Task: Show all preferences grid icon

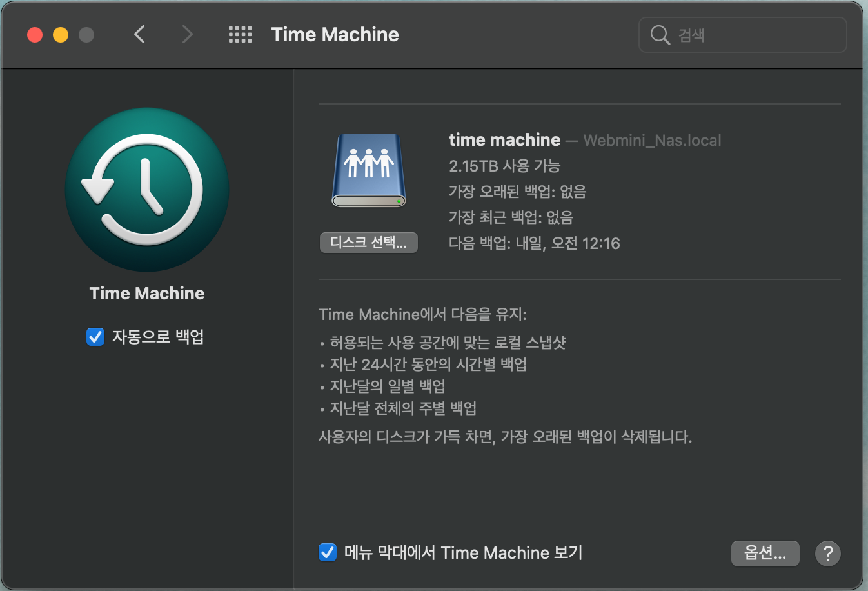Action: [x=240, y=34]
